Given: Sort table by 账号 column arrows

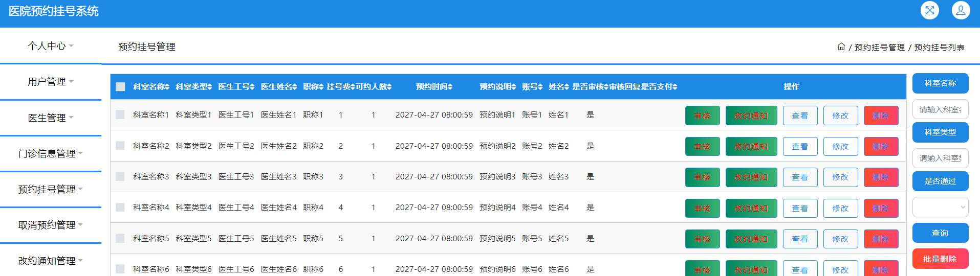Looking at the screenshot, I should point(540,87).
